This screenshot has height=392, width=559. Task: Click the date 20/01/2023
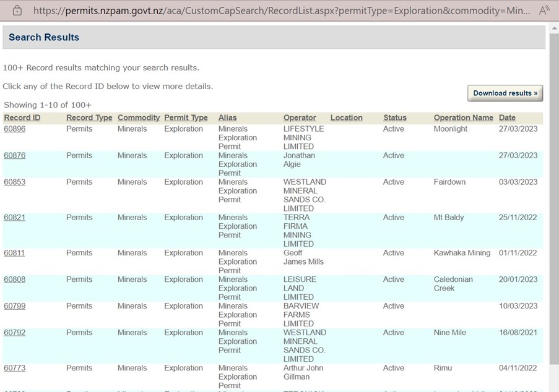(518, 279)
